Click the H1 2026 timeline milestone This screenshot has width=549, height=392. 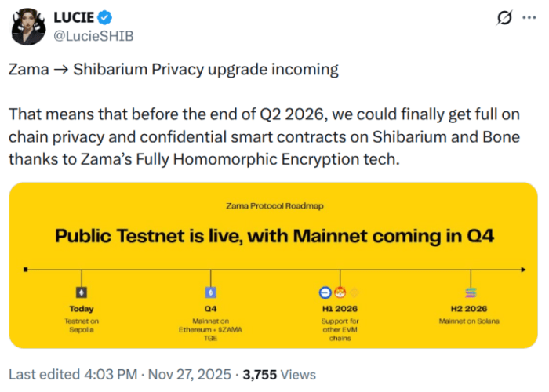point(340,309)
